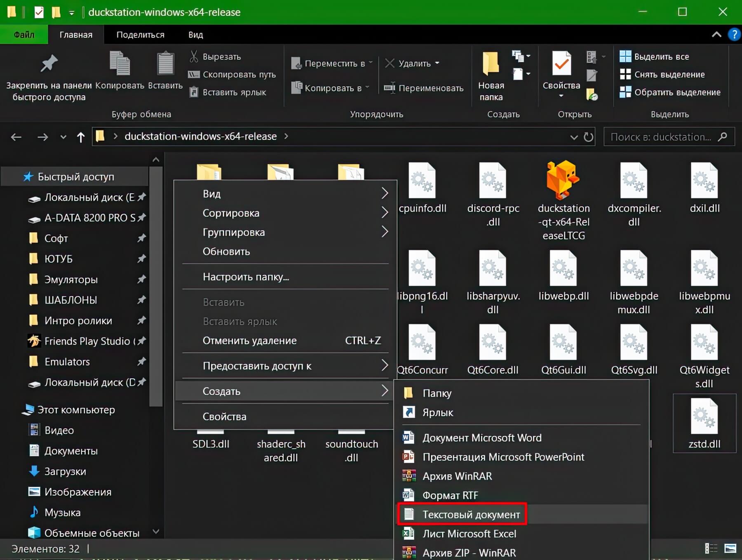The height and width of the screenshot is (560, 742).
Task: Click Invert selection (Обратить выделение)
Action: tap(670, 92)
